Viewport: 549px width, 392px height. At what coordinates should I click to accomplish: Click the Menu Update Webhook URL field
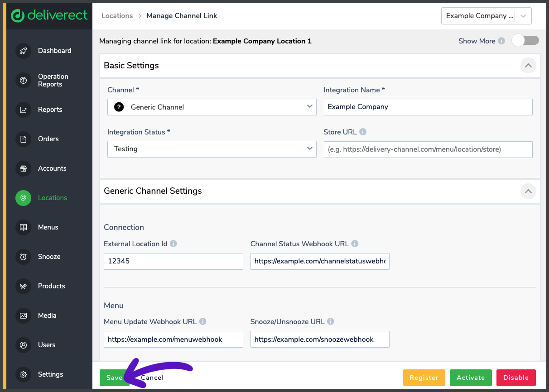pyautogui.click(x=173, y=339)
